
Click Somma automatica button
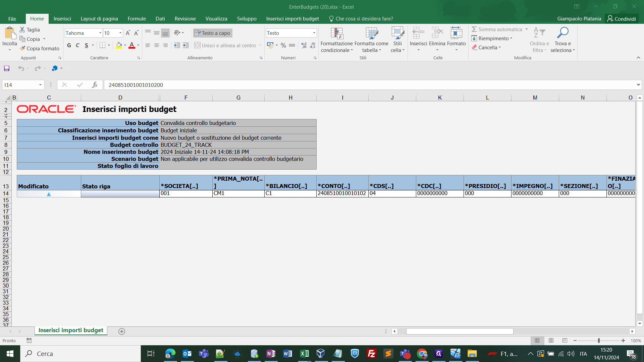pos(497,29)
